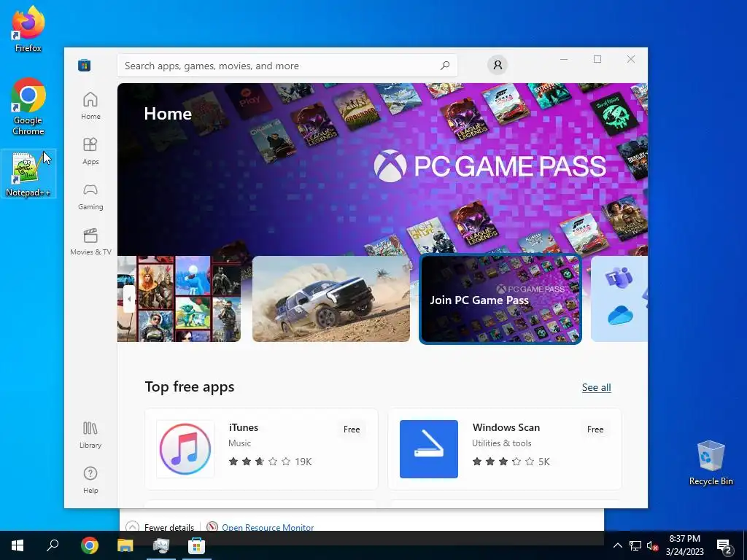
Task: Click Free button on Windows Scan card
Action: (x=595, y=429)
